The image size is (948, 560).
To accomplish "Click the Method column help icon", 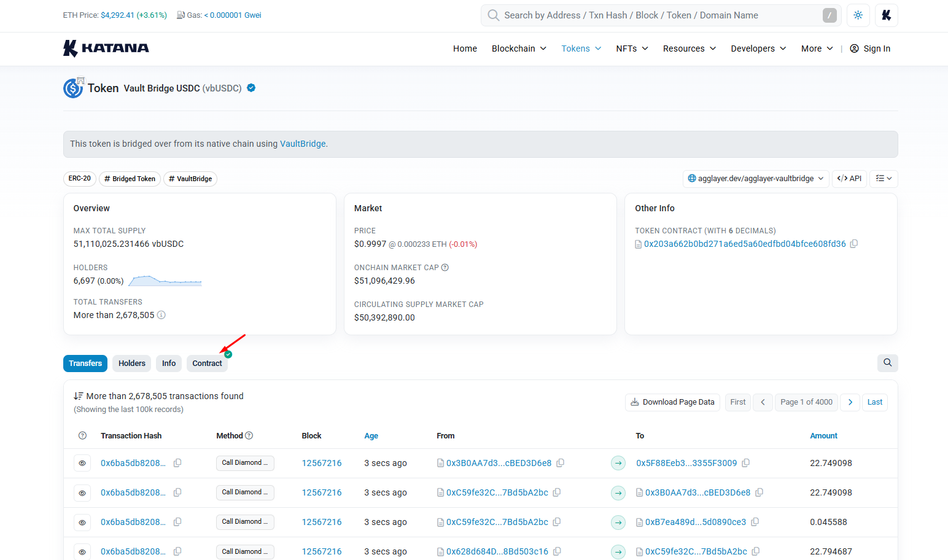I will pos(249,436).
